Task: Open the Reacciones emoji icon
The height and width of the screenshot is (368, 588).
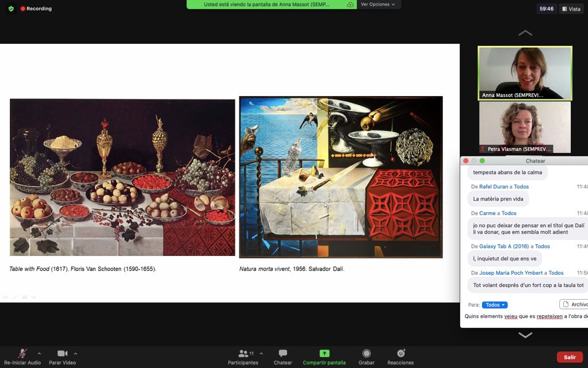Action: click(x=400, y=354)
